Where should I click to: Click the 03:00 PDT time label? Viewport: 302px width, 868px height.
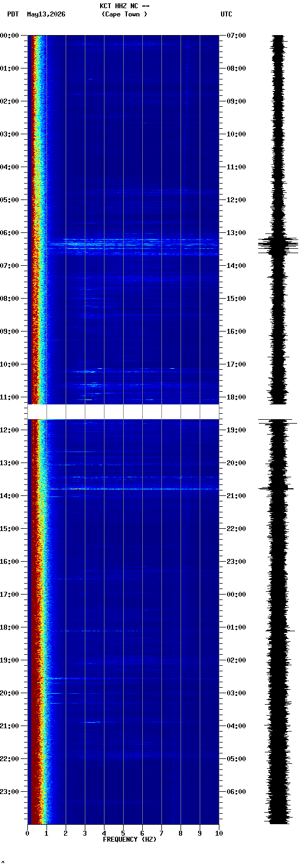tap(10, 134)
